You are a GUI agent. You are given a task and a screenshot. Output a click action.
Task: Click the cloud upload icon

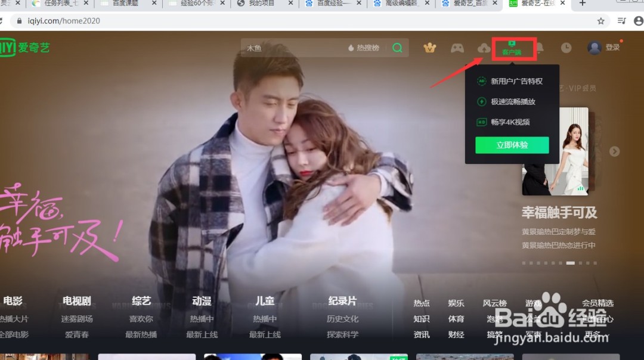(x=484, y=48)
